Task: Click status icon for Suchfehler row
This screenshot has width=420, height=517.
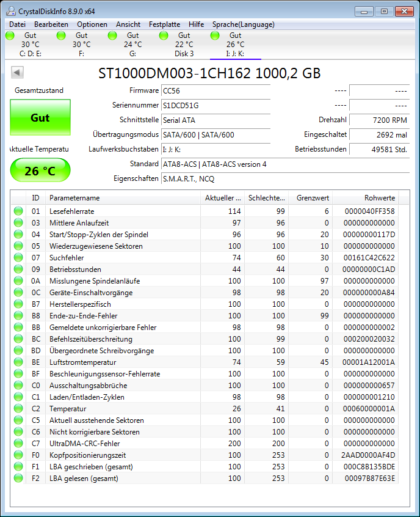Action: 18,257
